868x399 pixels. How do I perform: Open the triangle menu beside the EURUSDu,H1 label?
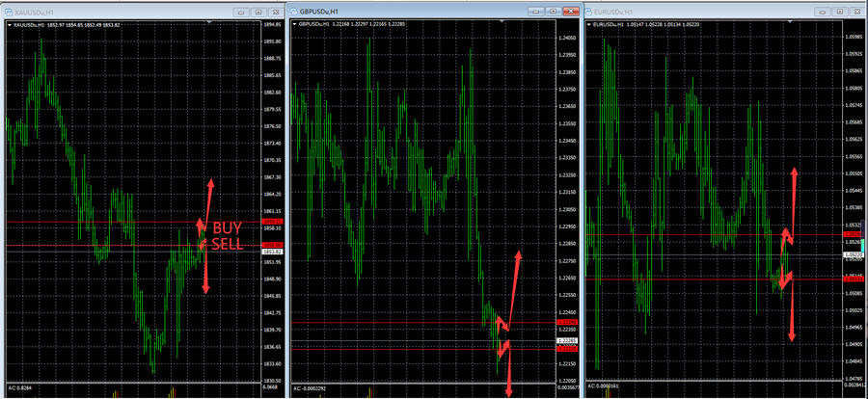coord(590,24)
